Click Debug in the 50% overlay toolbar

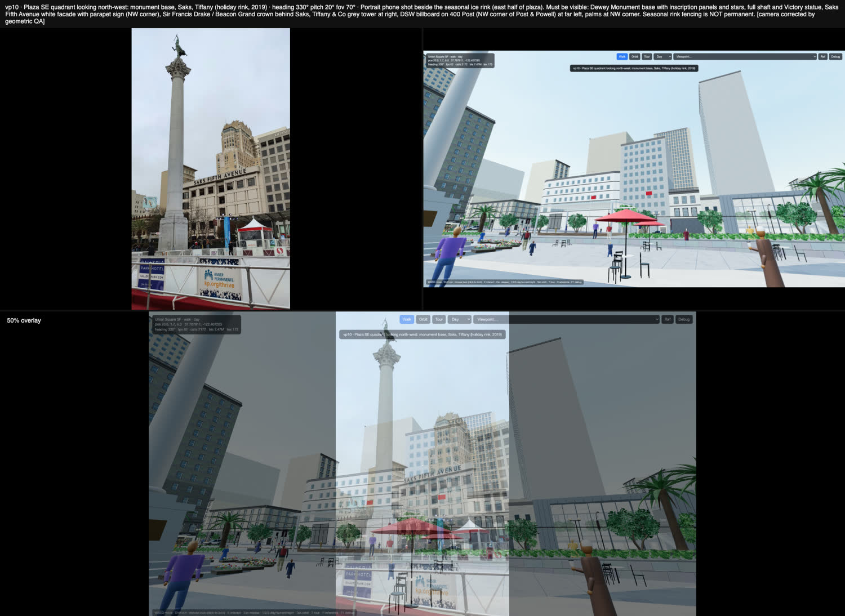click(684, 319)
